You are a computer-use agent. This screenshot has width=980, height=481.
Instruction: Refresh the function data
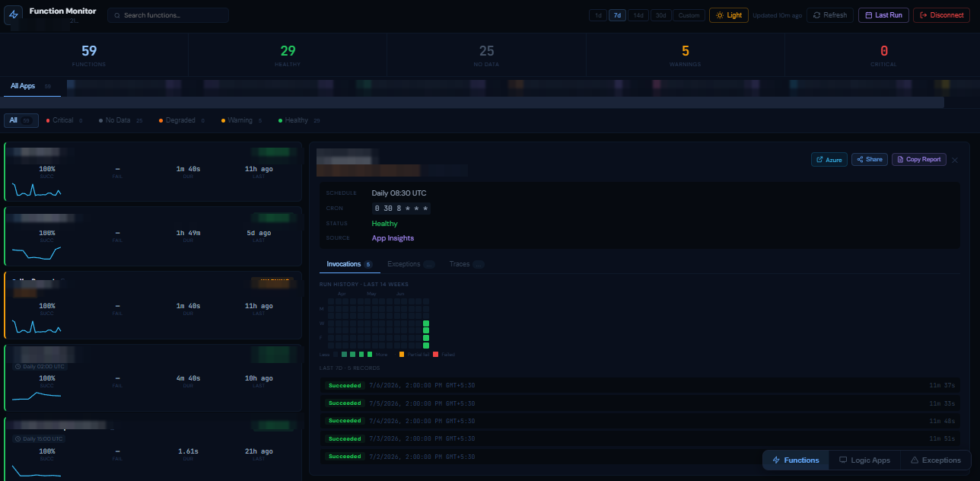829,15
